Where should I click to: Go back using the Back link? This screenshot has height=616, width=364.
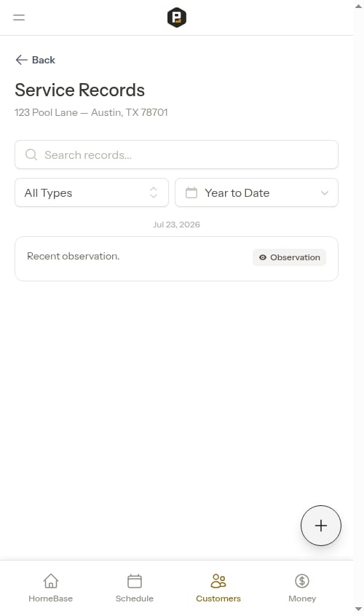pos(35,60)
